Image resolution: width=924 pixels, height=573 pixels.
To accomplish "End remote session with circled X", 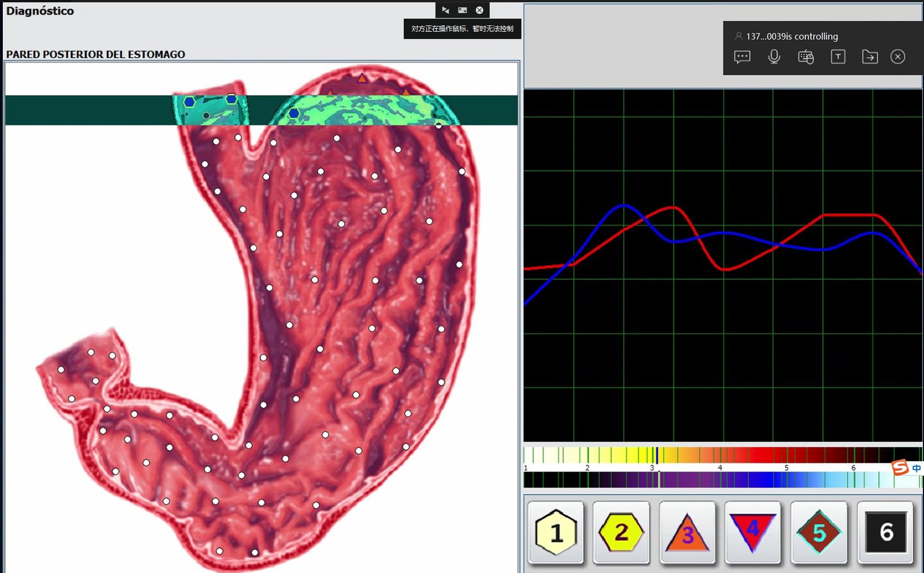I will pyautogui.click(x=897, y=57).
